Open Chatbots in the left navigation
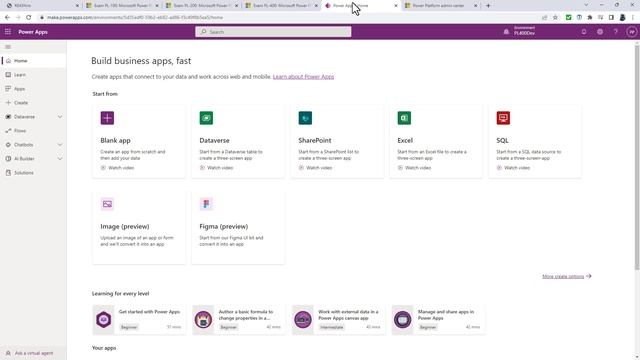640x360 pixels. coord(24,145)
